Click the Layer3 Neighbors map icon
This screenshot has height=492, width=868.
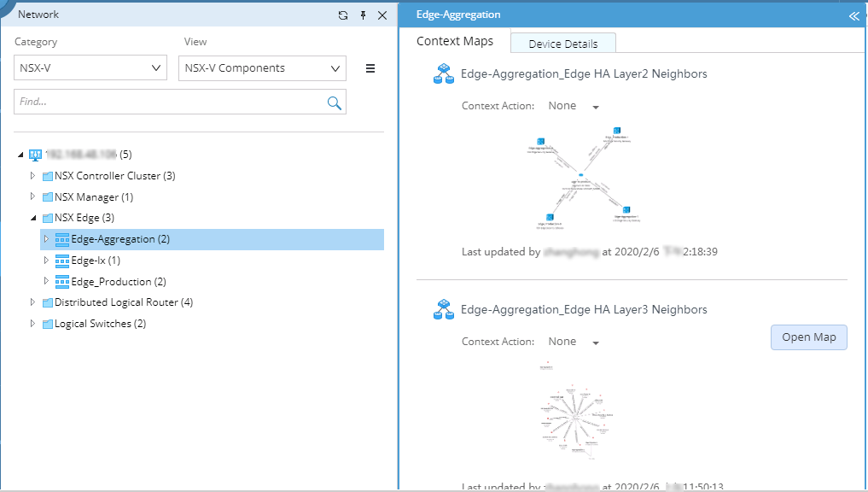pyautogui.click(x=444, y=310)
